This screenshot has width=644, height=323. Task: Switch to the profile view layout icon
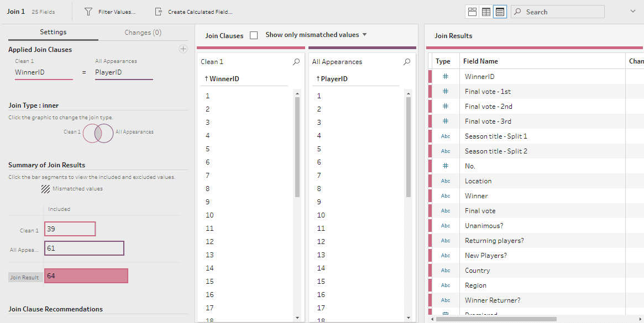[x=472, y=11]
